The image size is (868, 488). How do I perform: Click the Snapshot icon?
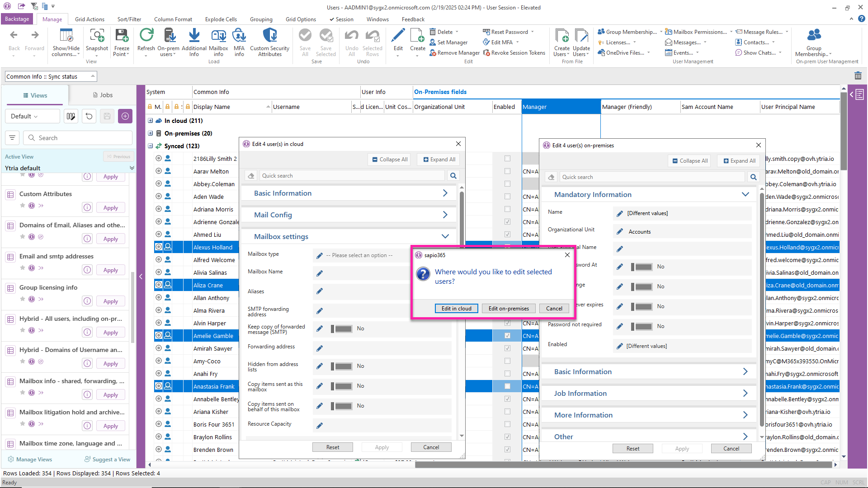pos(97,36)
